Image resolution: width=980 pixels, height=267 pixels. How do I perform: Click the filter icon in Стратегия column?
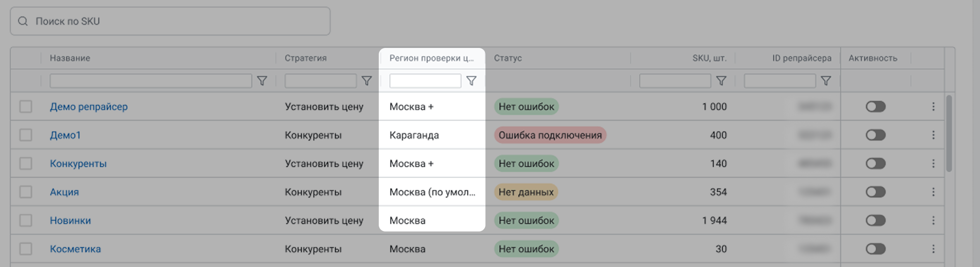coord(366,81)
